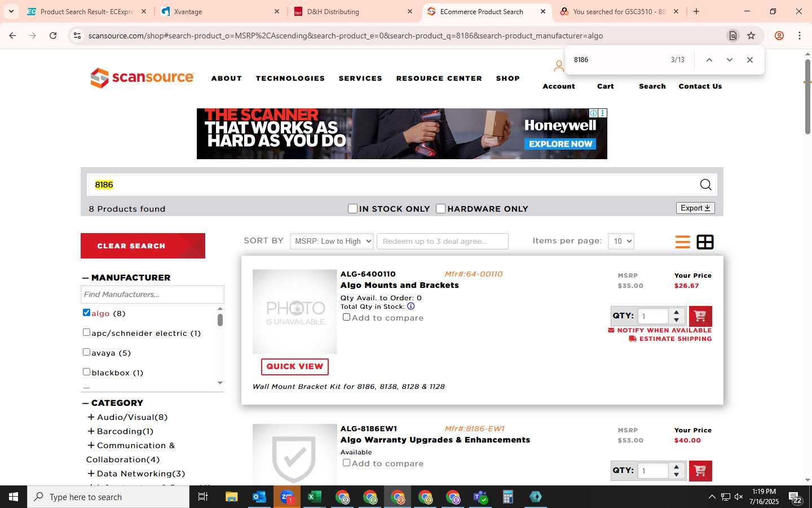812x508 pixels.
Task: Collapse the CATEGORY filter section
Action: point(86,403)
